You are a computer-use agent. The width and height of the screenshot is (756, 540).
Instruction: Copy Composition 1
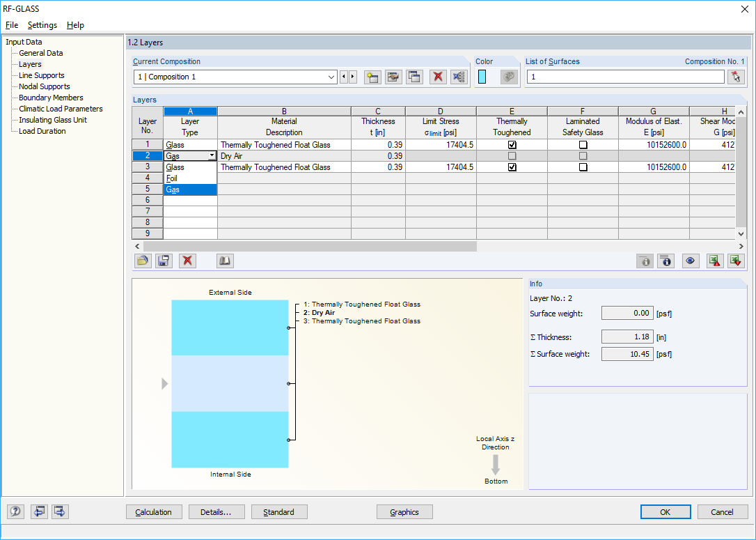[x=414, y=77]
